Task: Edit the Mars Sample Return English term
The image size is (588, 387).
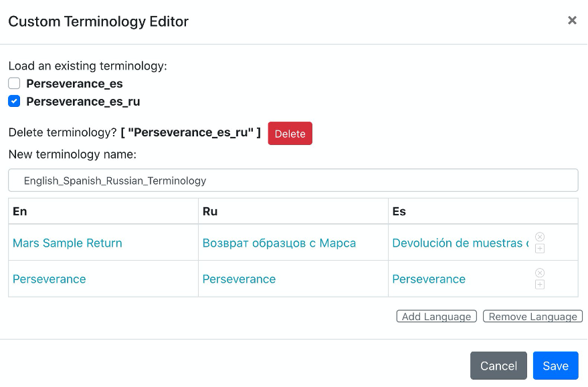Action: pos(67,243)
